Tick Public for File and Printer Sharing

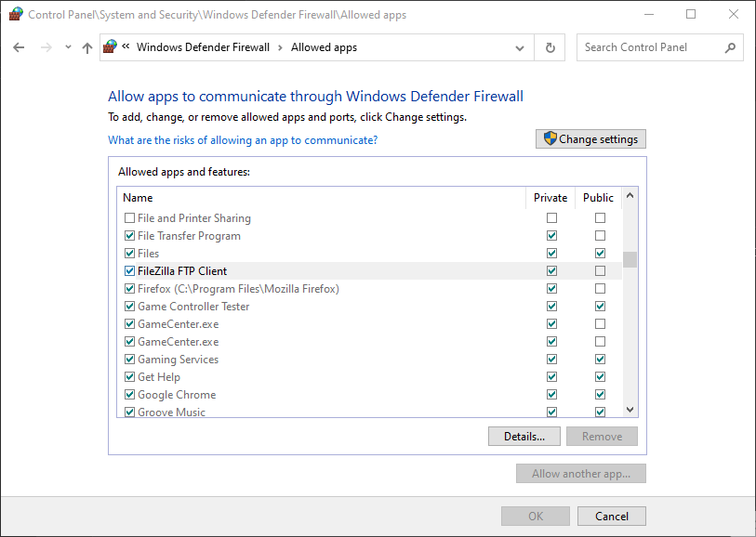tap(600, 218)
